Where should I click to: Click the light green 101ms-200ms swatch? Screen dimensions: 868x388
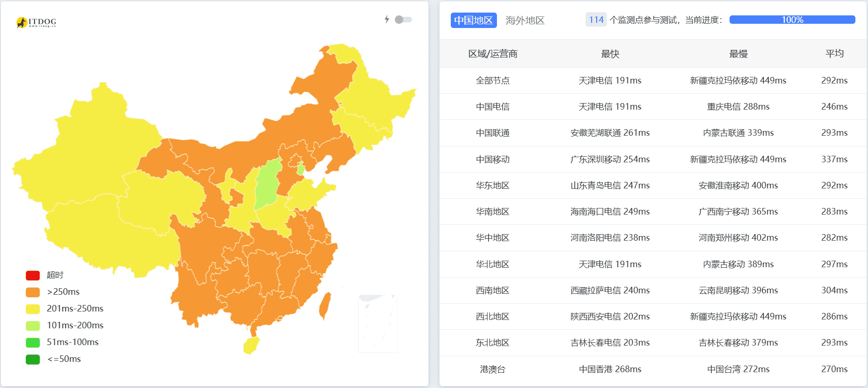[x=33, y=326]
